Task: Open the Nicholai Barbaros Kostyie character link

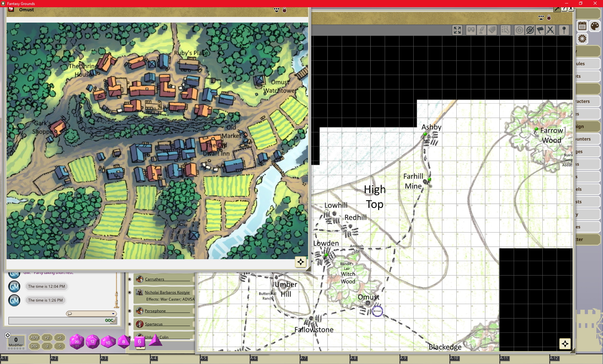Action: (x=167, y=292)
